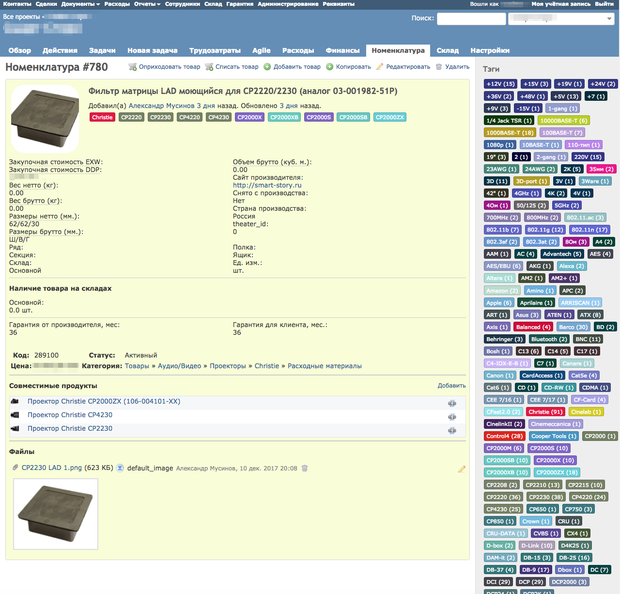Select sidebar tag Apple (6)
Image resolution: width=620 pixels, height=594 pixels.
tap(499, 303)
